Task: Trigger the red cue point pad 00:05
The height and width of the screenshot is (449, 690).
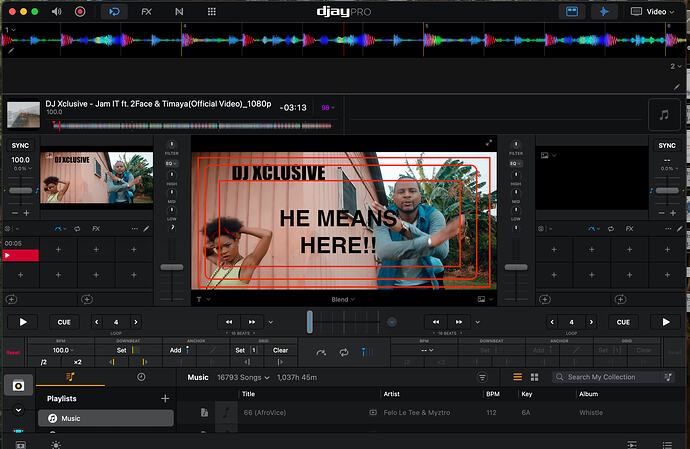Action: pyautogui.click(x=21, y=255)
